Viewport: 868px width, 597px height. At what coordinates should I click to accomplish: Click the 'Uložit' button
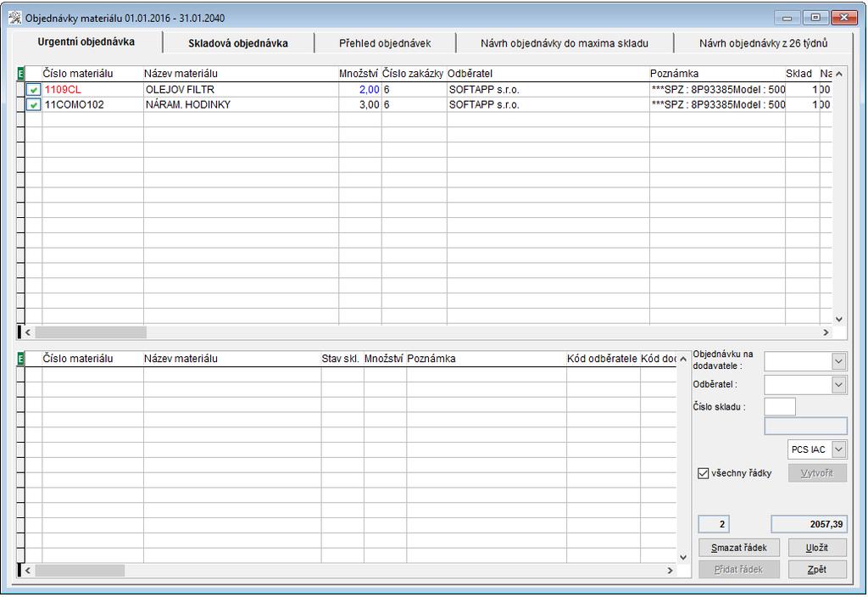pos(817,548)
